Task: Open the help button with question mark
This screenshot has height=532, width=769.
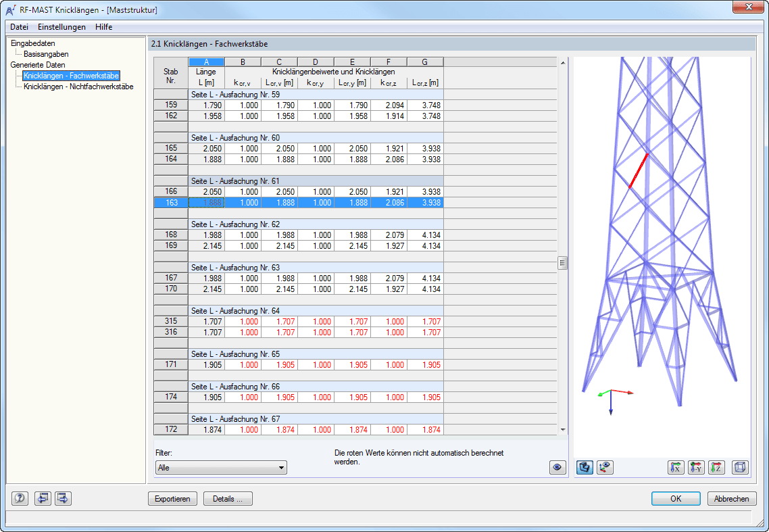Action: point(20,498)
